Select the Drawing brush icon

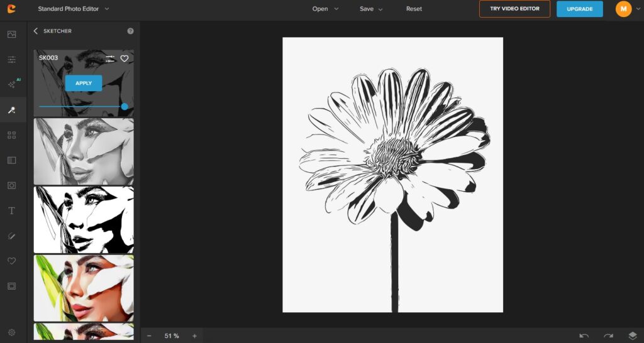coord(11,236)
